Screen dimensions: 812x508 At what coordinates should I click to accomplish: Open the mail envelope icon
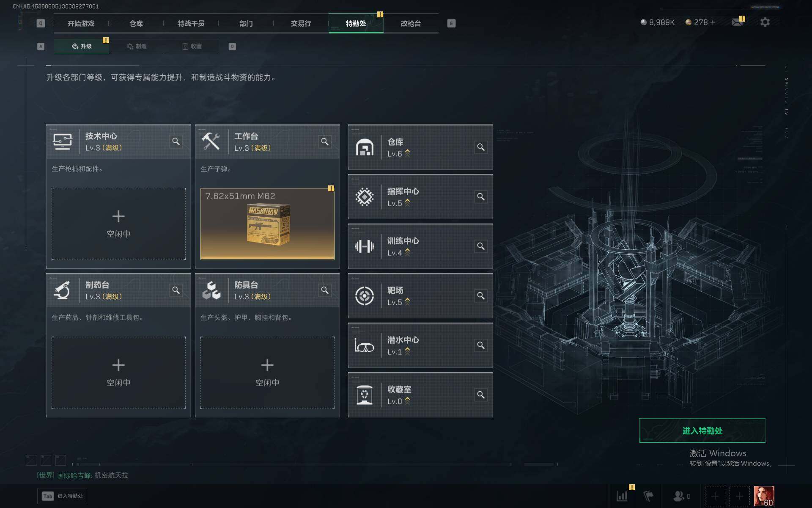click(737, 22)
